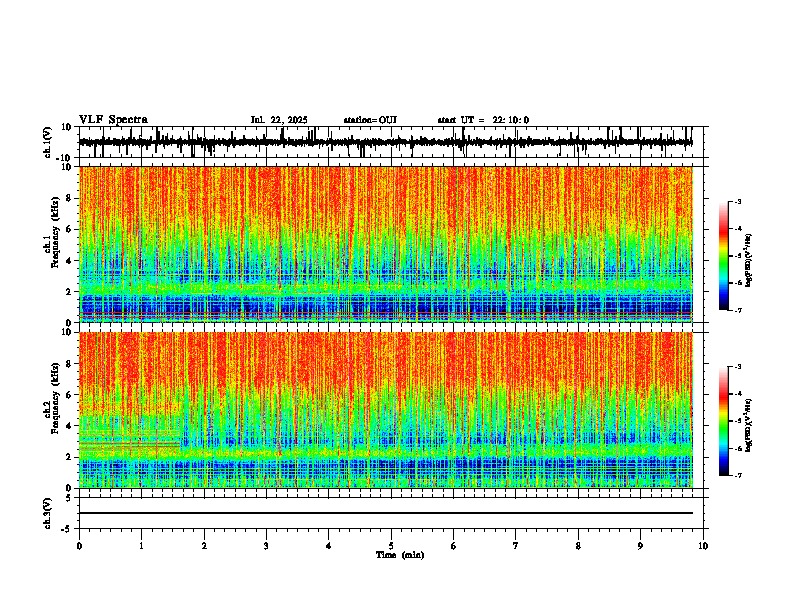
Task: Click the '-7' label on ch.2 color bar
Action: coord(738,476)
